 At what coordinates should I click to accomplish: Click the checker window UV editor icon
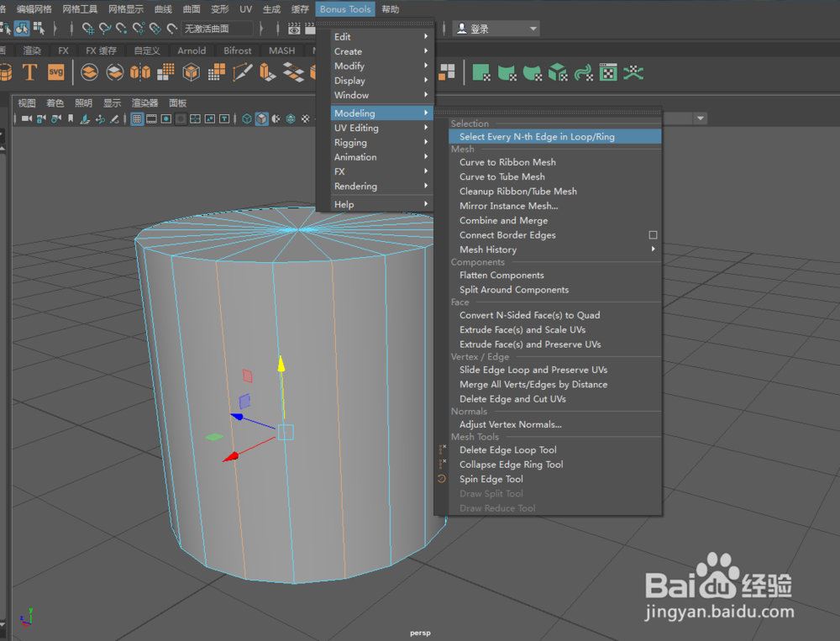(x=608, y=71)
